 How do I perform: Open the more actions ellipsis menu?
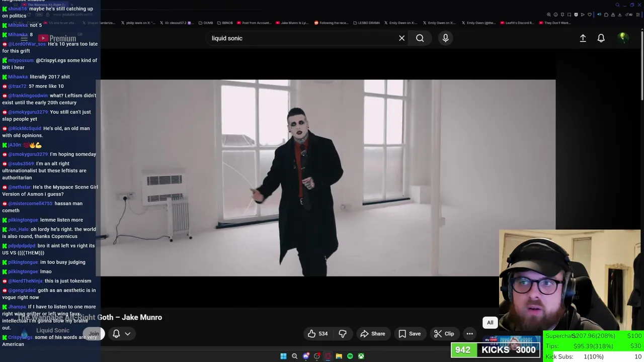pyautogui.click(x=469, y=334)
